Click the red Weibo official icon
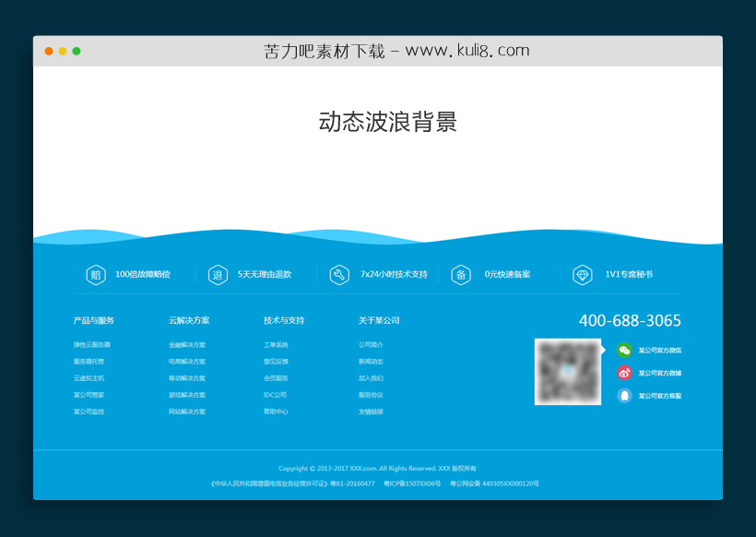 [625, 373]
